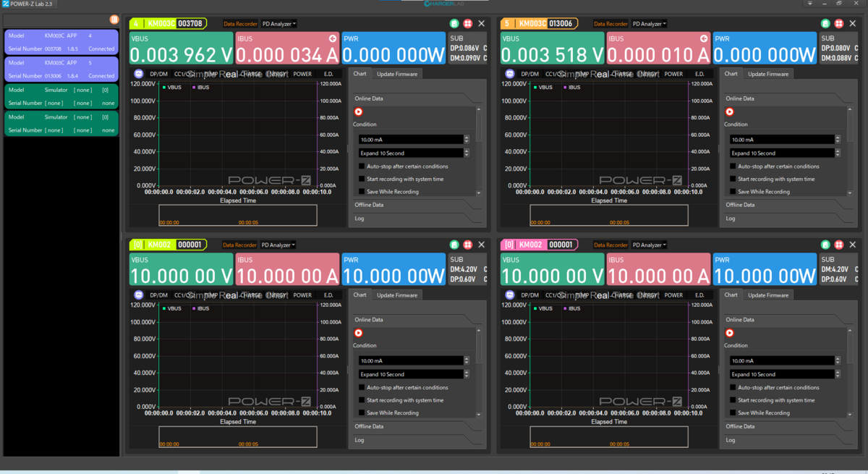Click the POWER-Z Lab 2.3 title tab

coord(28,4)
